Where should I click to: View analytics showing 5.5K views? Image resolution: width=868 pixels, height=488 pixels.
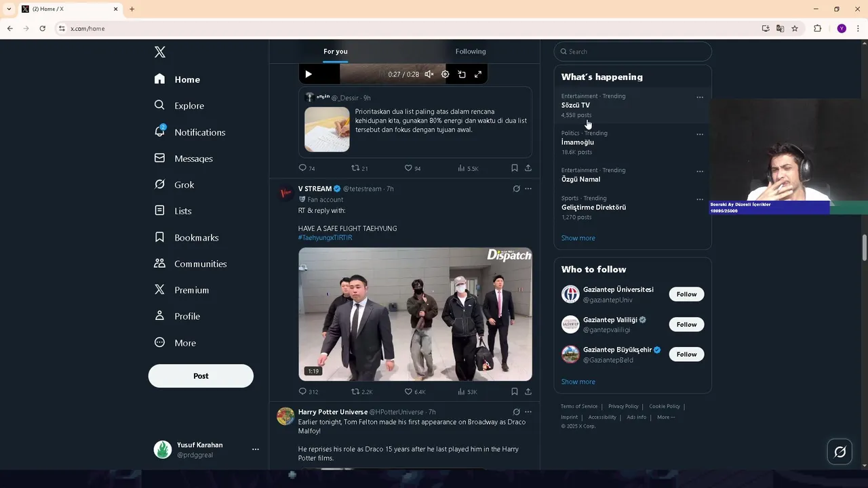coord(468,168)
